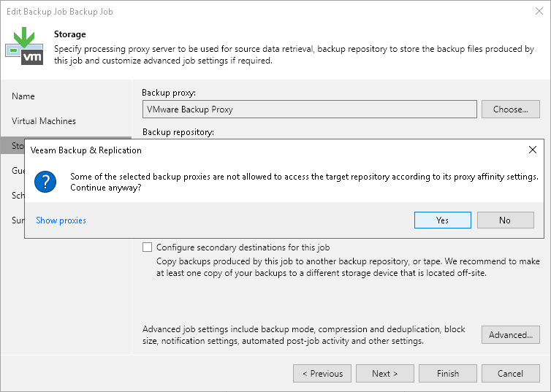Click the VM backup job wizard icon
Viewport: 551px width, 392px height.
[x=24, y=46]
